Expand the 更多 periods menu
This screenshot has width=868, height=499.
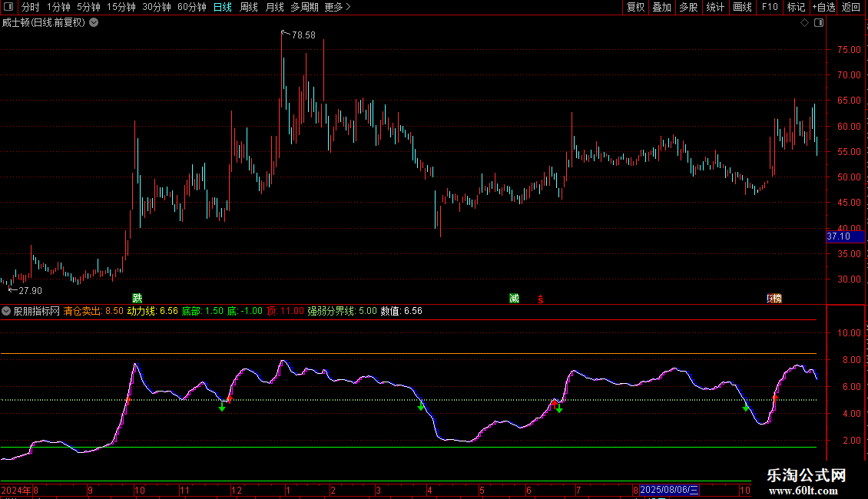click(x=337, y=8)
